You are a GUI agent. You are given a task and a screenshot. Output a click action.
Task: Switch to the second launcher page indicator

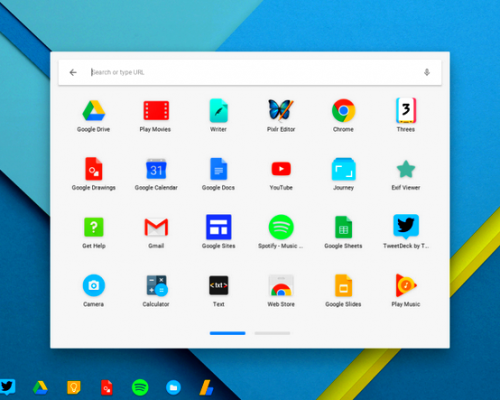[272, 333]
